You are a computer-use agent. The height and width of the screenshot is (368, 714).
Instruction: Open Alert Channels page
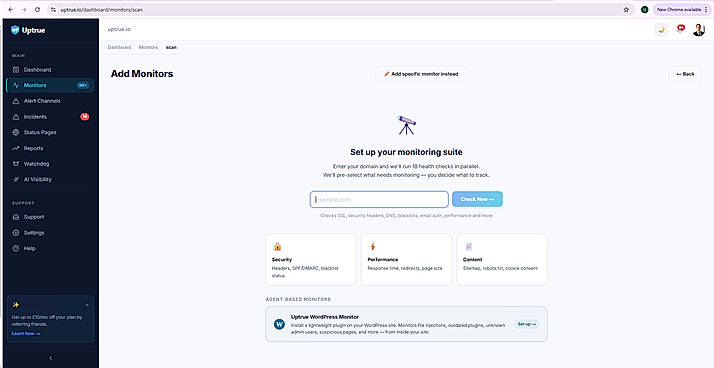50,101
